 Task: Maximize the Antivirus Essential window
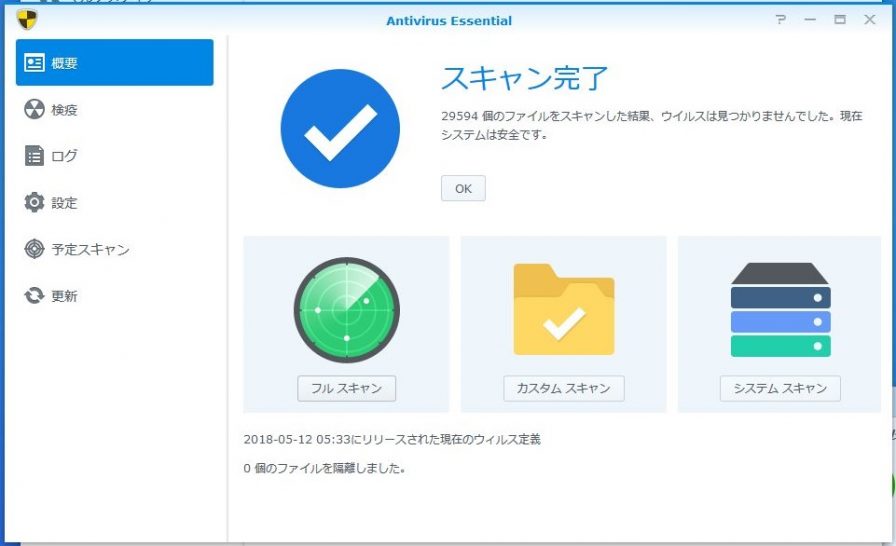[839, 19]
